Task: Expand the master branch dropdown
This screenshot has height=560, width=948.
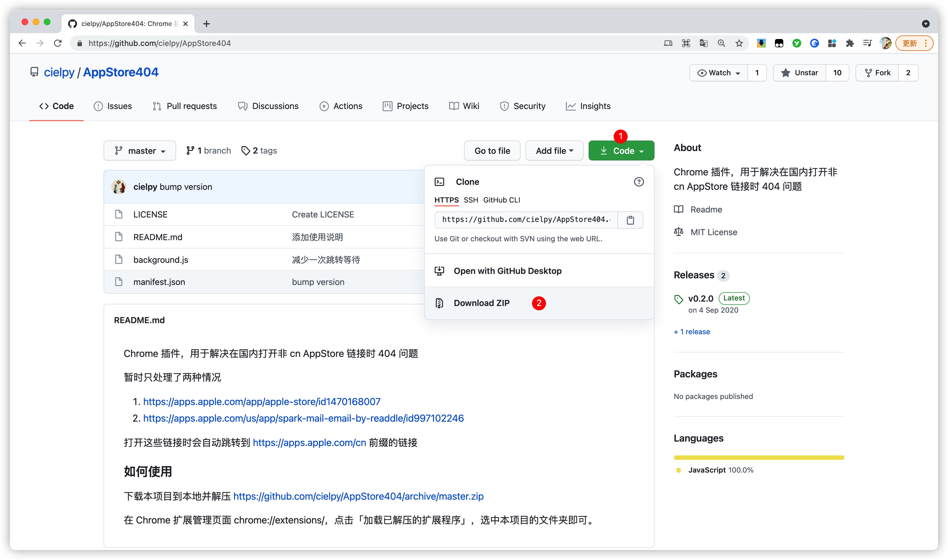Action: coord(140,151)
